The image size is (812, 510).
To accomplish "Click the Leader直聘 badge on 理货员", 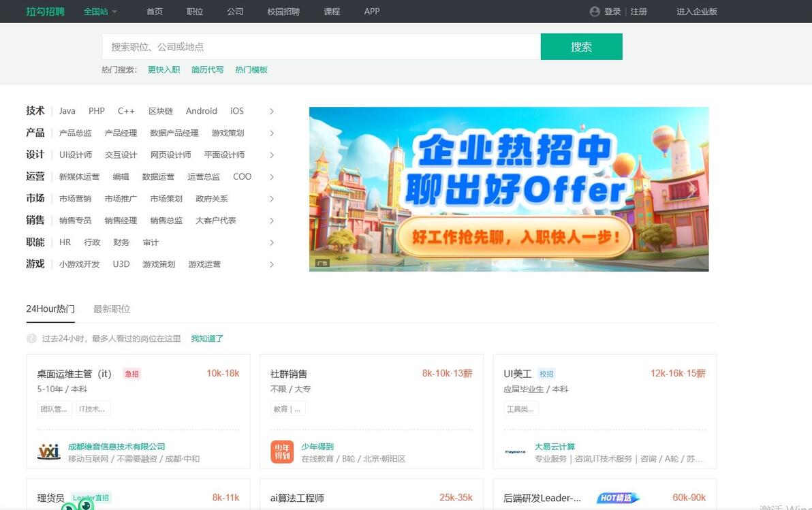I will [x=91, y=498].
